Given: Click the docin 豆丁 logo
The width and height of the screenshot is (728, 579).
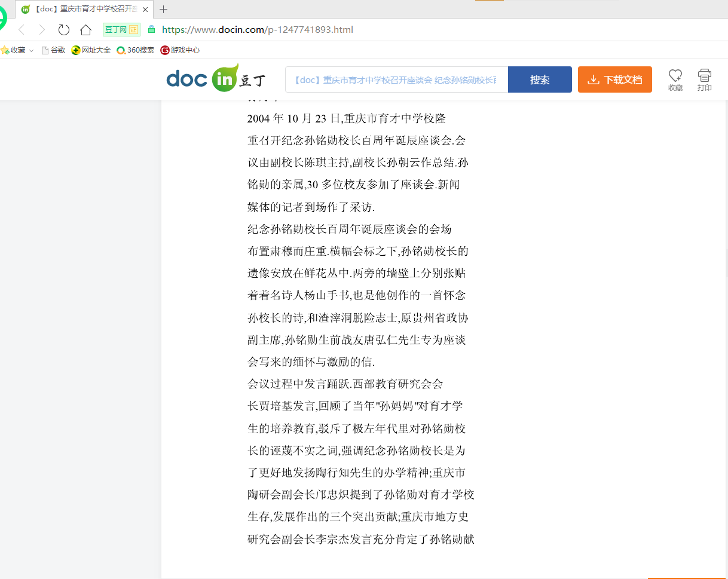Looking at the screenshot, I should coord(216,79).
